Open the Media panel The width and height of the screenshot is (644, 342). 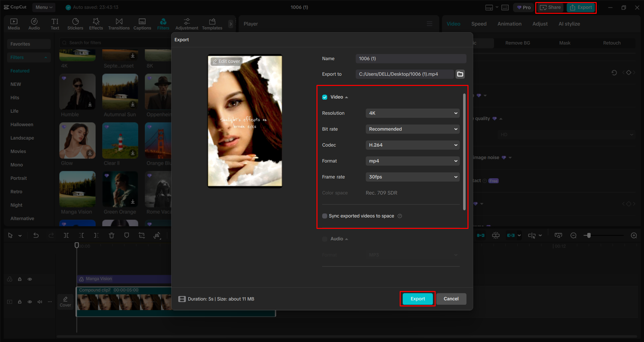point(14,23)
